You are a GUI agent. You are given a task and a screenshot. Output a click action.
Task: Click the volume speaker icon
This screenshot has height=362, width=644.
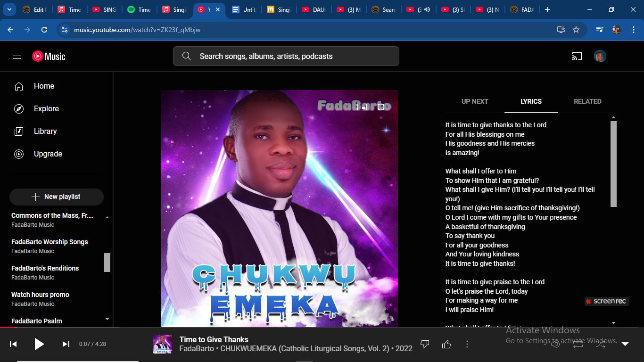pyautogui.click(x=555, y=344)
